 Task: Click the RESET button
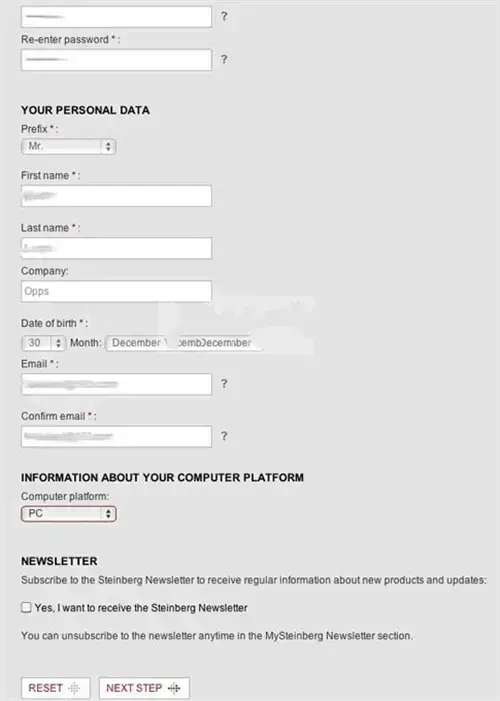(x=55, y=688)
